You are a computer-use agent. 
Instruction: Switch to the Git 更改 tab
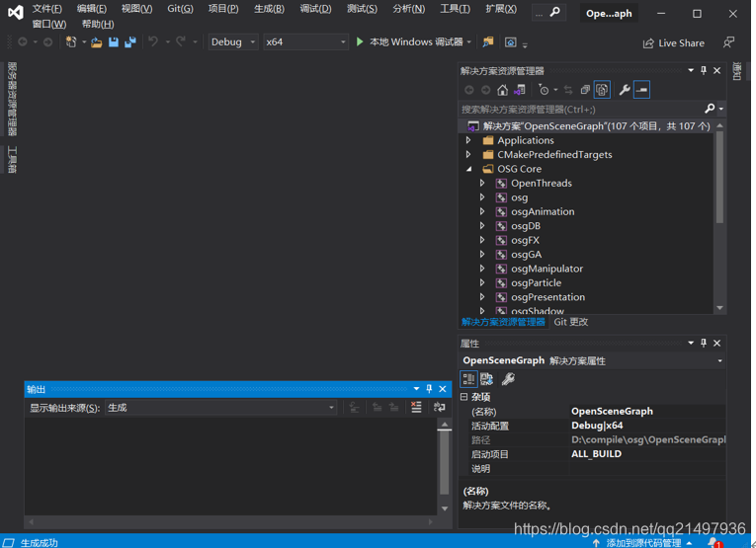[571, 322]
